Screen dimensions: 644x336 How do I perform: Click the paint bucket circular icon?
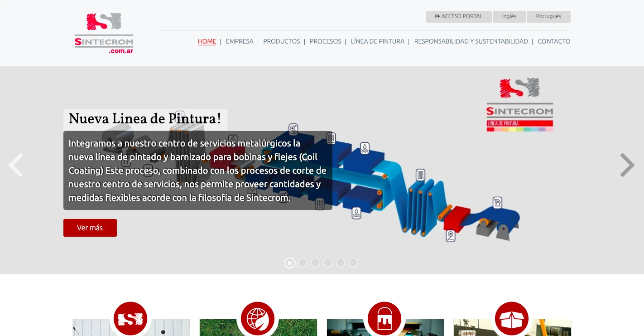click(x=384, y=319)
